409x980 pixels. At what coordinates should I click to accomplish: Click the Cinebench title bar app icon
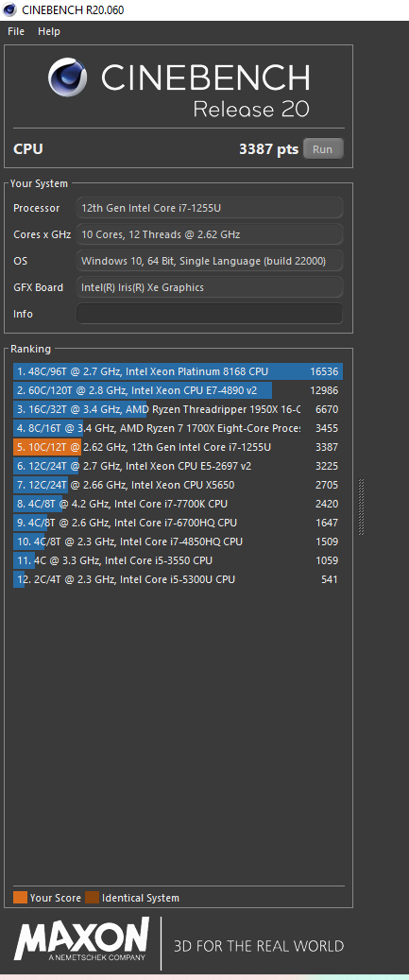tap(9, 9)
